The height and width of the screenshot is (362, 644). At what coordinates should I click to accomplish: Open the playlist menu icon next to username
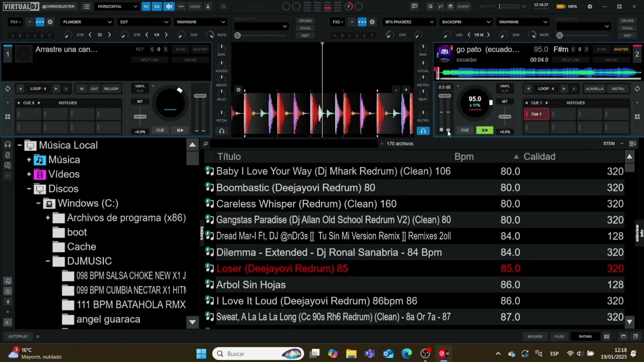pyautogui.click(x=87, y=7)
